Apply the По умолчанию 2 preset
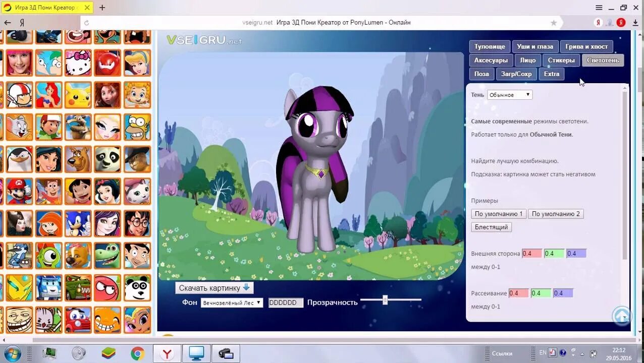Viewport: 644px width, 363px height. coord(556,214)
